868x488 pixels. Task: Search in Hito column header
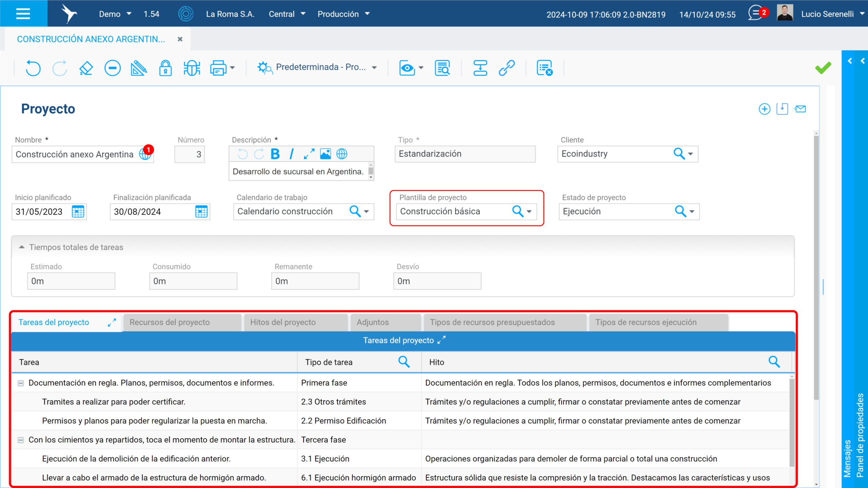pyautogui.click(x=774, y=362)
